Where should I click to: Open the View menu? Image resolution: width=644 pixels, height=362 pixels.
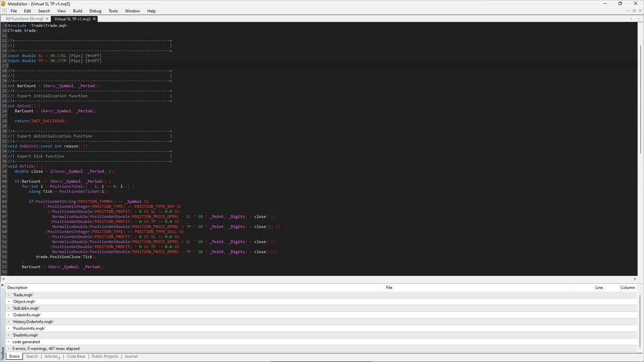click(62, 11)
